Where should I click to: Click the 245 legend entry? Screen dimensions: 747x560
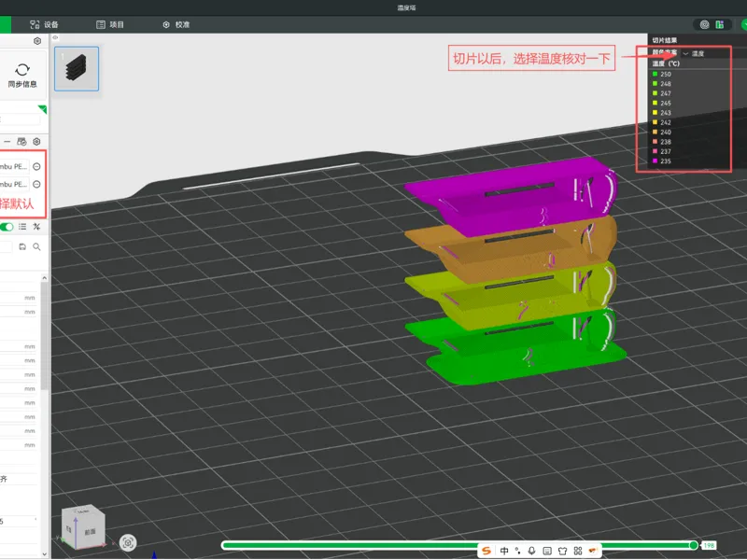coord(662,103)
